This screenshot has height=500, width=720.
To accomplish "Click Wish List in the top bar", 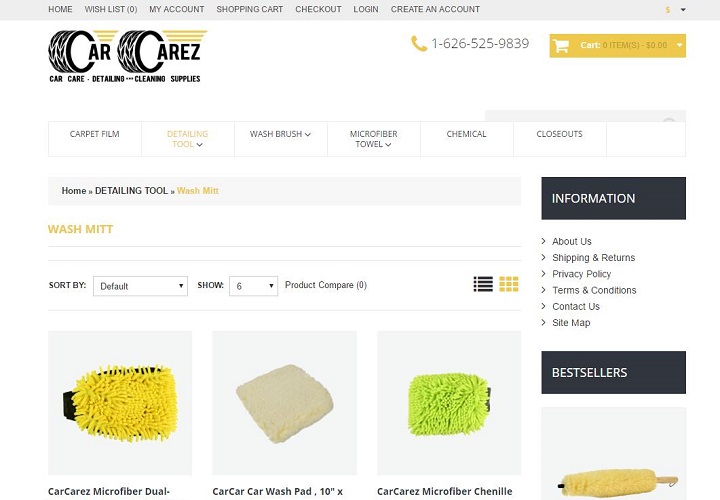I will click(x=111, y=9).
